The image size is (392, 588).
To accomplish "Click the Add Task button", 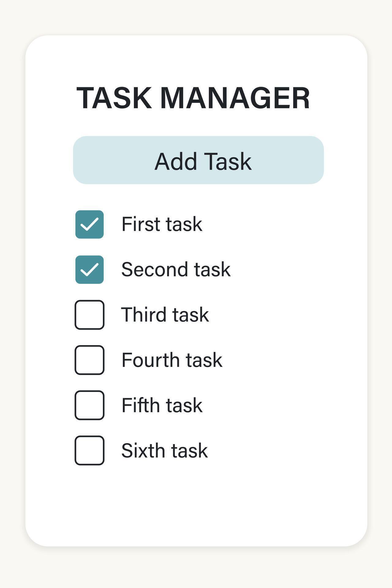I will (198, 160).
